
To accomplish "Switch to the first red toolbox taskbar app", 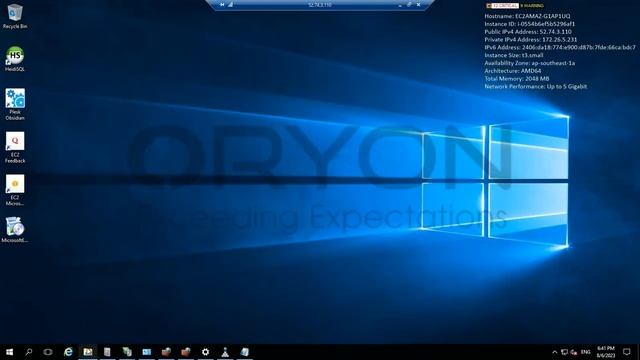I will click(x=166, y=352).
